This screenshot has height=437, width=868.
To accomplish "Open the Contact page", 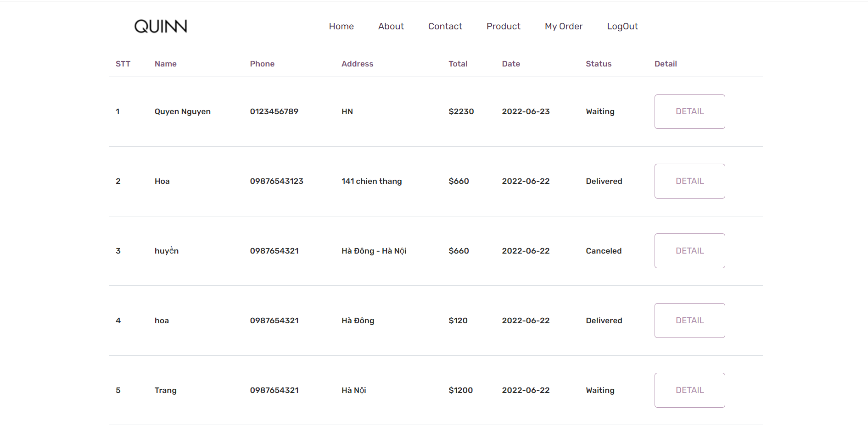I will pos(445,26).
